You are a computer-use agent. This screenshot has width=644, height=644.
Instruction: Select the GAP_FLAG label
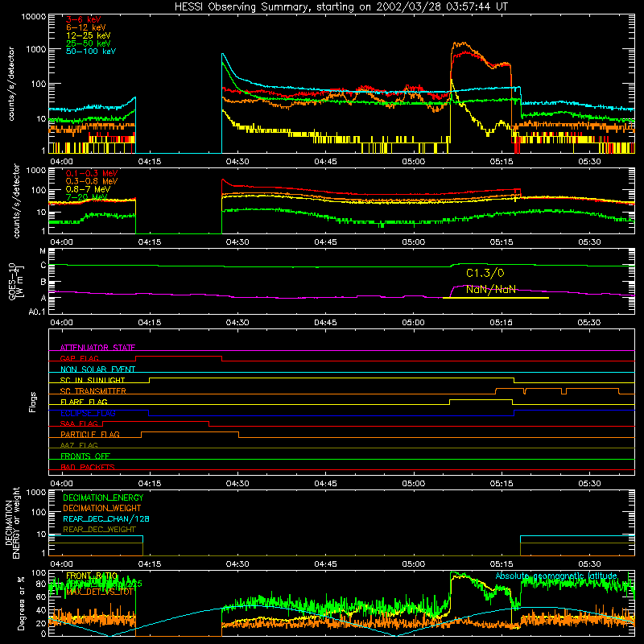pos(79,358)
